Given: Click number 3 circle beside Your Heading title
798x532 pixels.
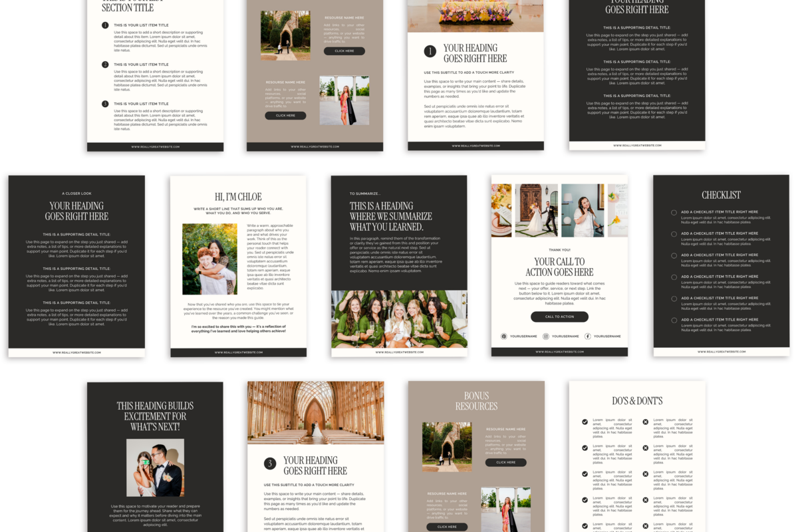Looking at the screenshot, I should coord(270,464).
